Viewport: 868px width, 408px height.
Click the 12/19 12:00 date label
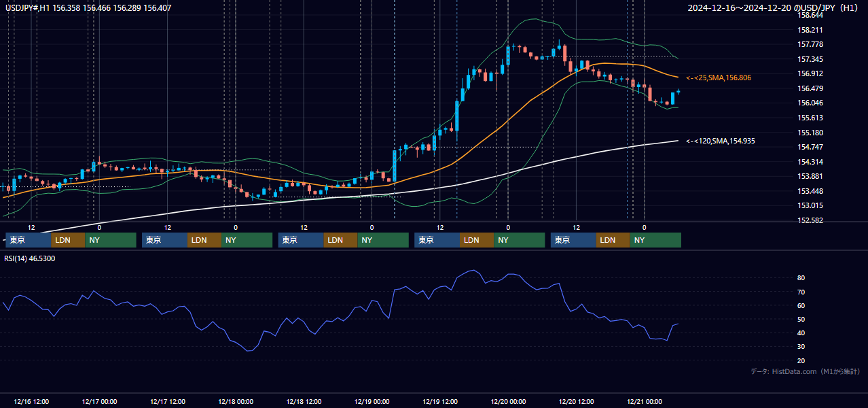tap(440, 401)
